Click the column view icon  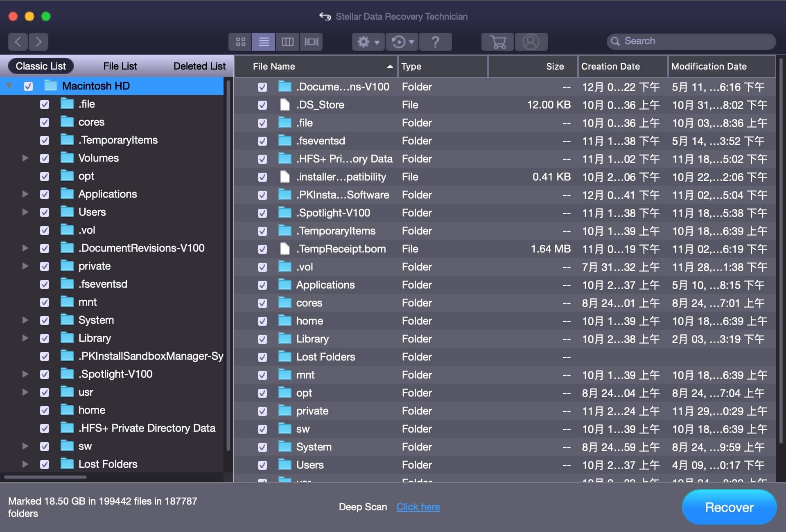(x=287, y=41)
